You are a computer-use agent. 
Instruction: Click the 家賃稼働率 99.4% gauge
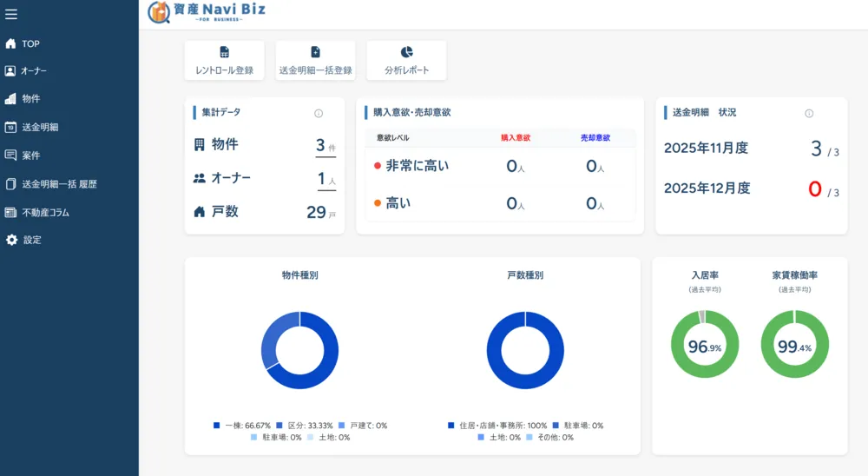[795, 344]
